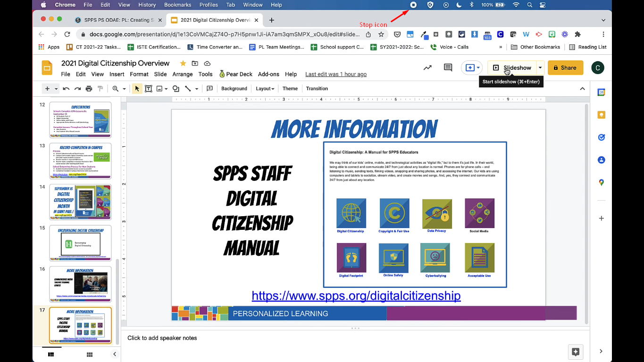Star the presentation title
644x362 pixels.
click(x=183, y=63)
